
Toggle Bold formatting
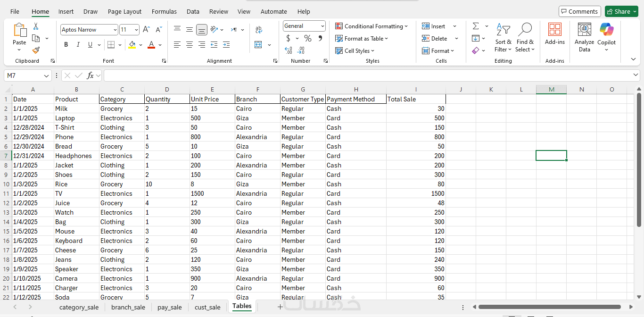[x=66, y=45]
